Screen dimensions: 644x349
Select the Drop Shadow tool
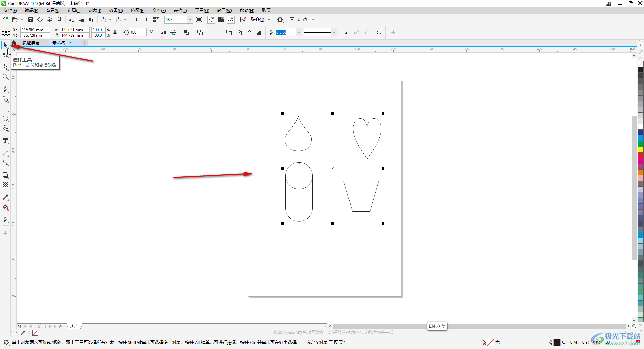pyautogui.click(x=5, y=175)
